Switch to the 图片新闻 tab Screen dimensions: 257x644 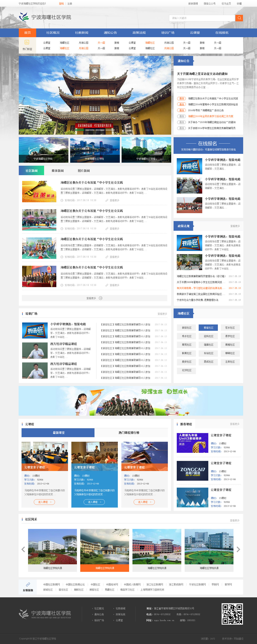click(84, 171)
